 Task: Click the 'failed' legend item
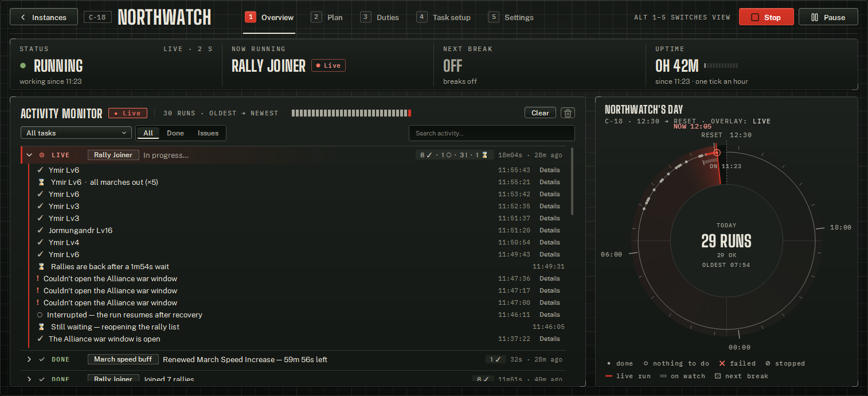pyautogui.click(x=737, y=363)
